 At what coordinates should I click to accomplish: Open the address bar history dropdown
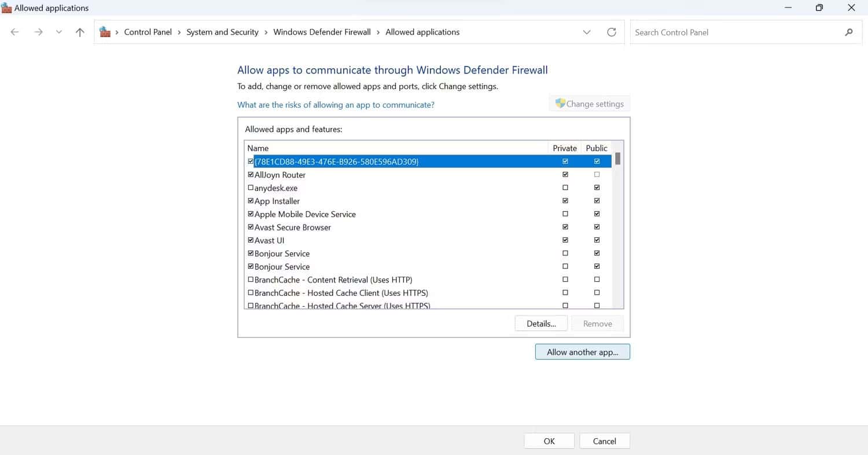coord(587,32)
